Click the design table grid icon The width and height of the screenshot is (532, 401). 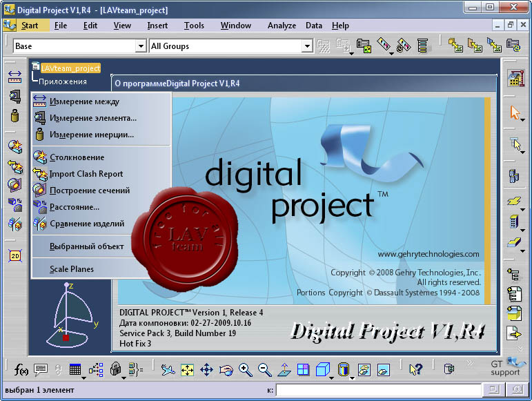[x=75, y=369]
